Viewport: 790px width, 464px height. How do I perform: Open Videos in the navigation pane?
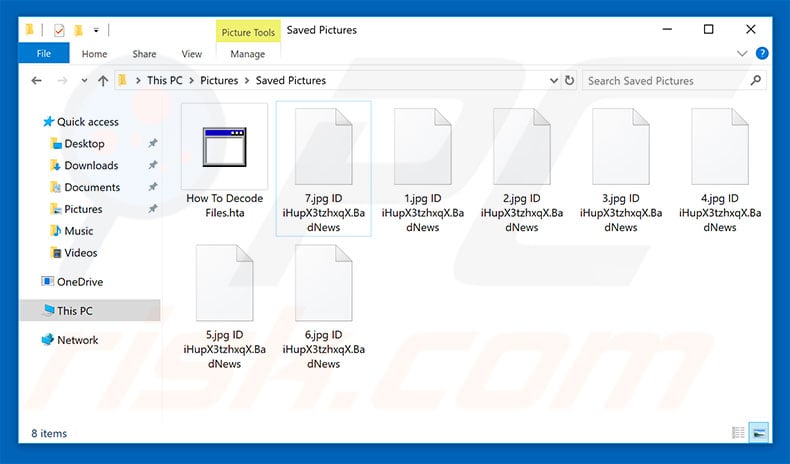click(x=74, y=252)
